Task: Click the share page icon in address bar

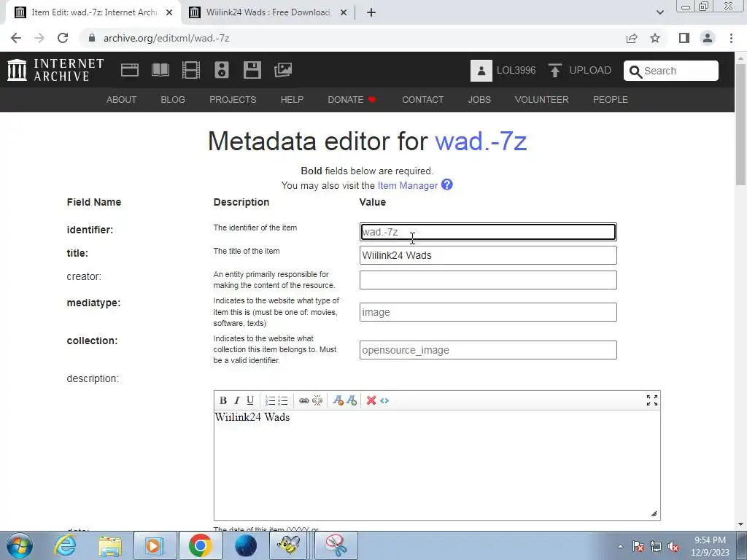Action: coord(632,38)
